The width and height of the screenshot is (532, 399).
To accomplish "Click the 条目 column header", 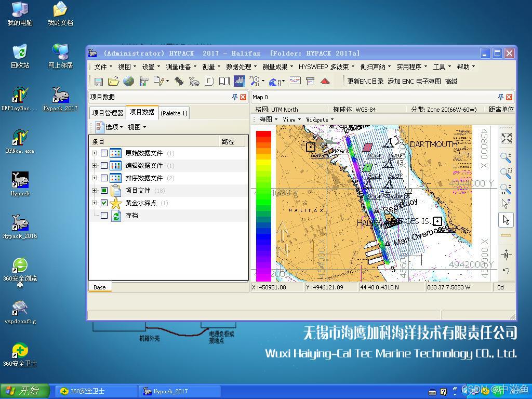I will pos(154,141).
